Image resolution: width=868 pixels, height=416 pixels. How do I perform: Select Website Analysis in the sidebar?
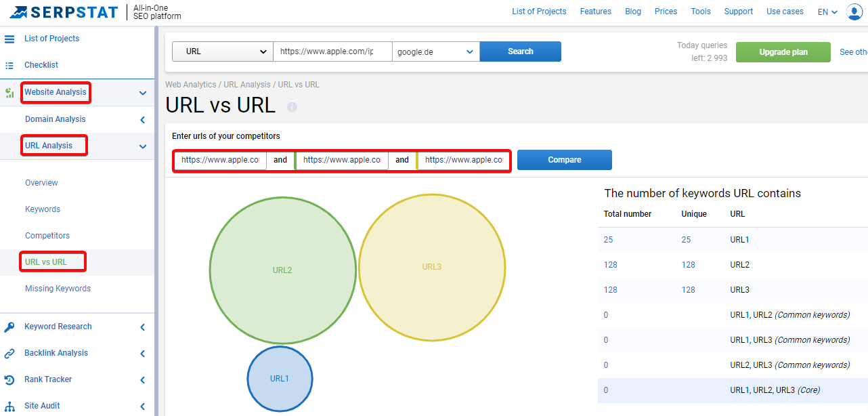[56, 92]
